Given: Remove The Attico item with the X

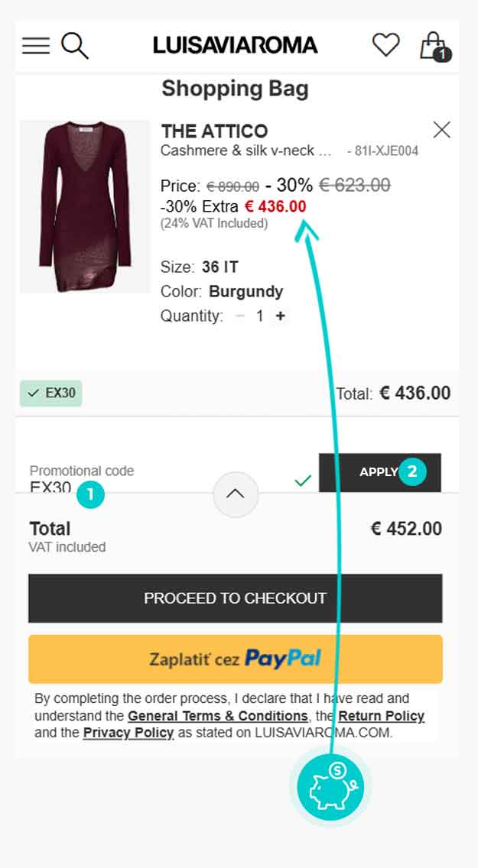Looking at the screenshot, I should 441,130.
